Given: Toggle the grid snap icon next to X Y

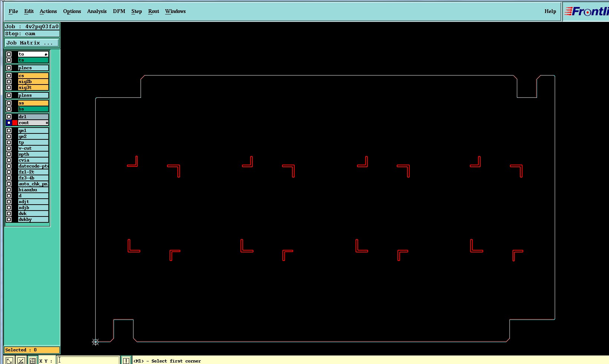Looking at the screenshot, I should click(x=33, y=360).
